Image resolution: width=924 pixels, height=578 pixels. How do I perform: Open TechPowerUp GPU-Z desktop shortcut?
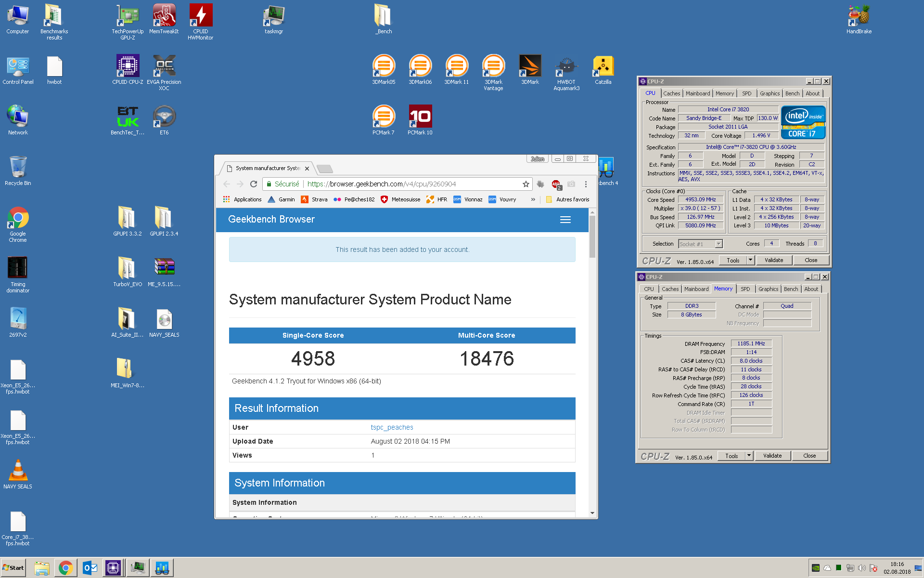(128, 22)
